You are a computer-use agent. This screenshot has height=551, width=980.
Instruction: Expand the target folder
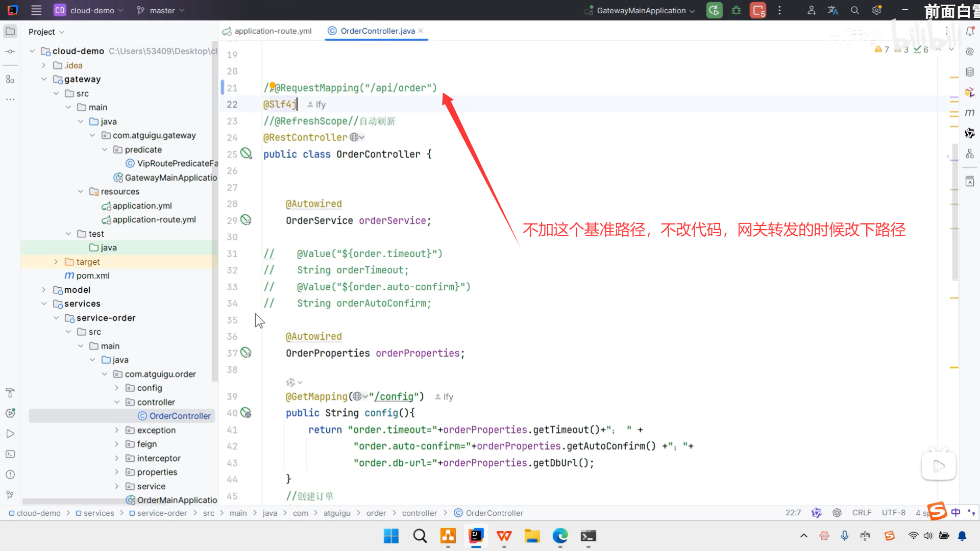coord(56,262)
